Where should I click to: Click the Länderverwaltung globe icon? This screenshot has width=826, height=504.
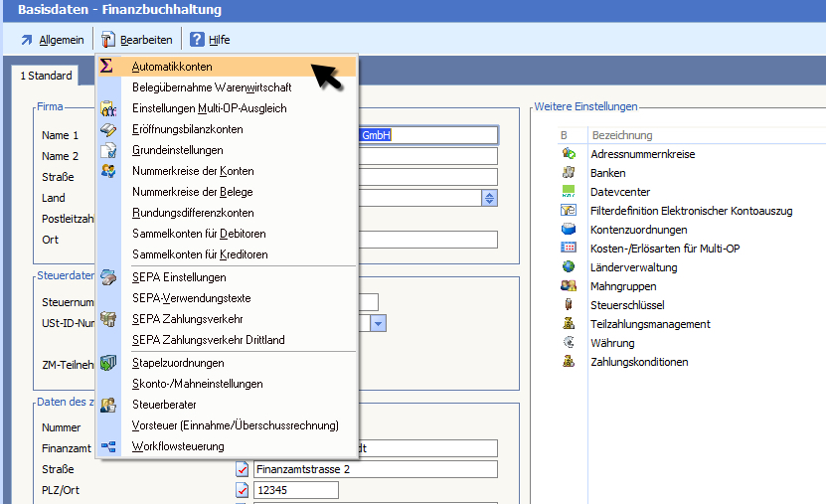pos(569,267)
